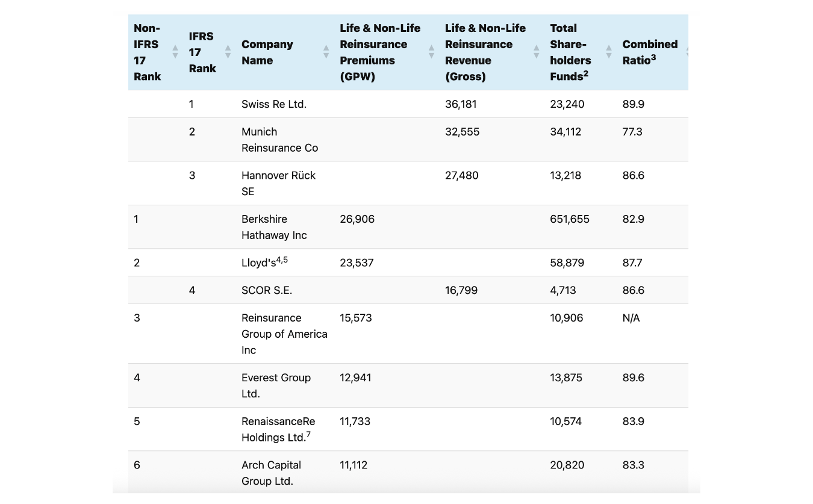813x504 pixels.
Task: Click Hannover Rück revenue value 27,480
Action: [x=461, y=175]
